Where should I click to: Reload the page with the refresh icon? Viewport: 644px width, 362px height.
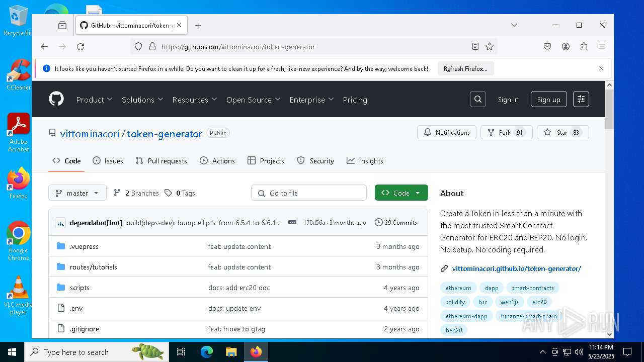pos(80,47)
